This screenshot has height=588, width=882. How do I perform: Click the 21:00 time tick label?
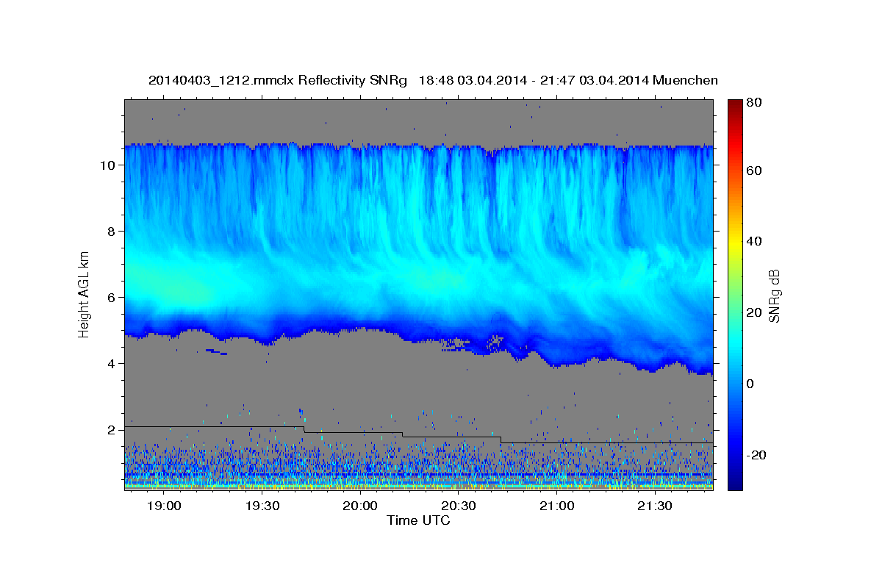click(556, 506)
